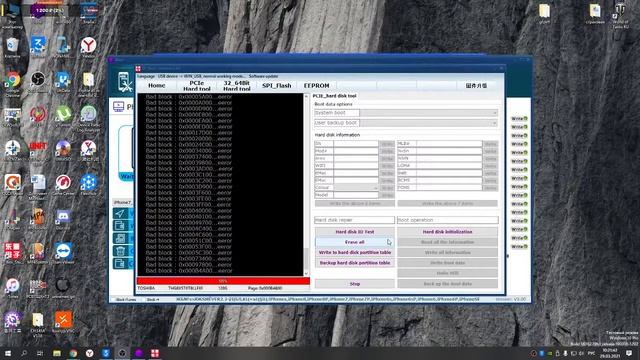Click Backup hard disk partition table

(x=355, y=263)
